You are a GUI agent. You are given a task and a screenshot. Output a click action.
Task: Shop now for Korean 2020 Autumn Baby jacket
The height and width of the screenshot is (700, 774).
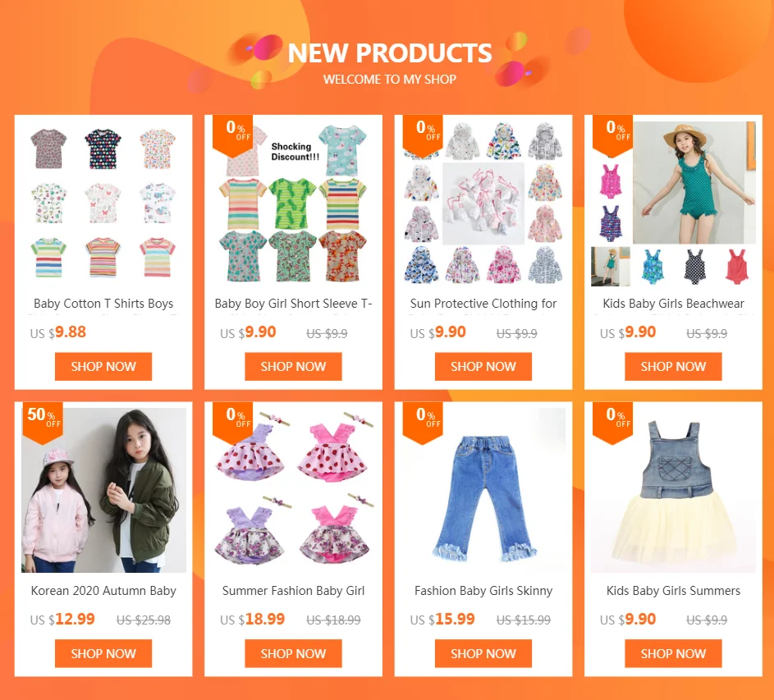click(103, 653)
